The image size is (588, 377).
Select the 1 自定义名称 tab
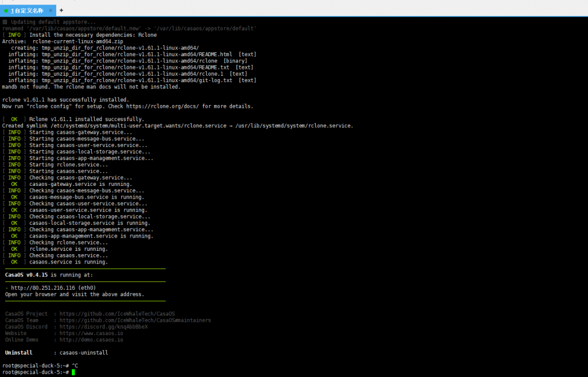(x=28, y=10)
